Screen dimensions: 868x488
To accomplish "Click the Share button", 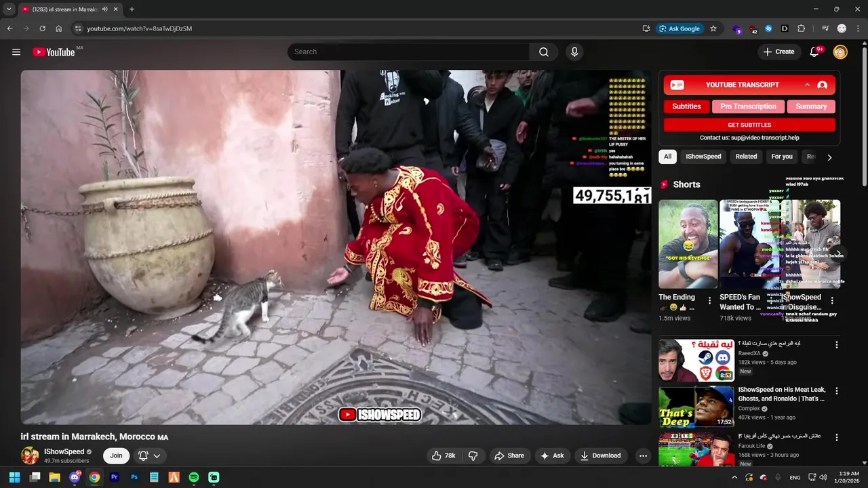I will (x=509, y=455).
